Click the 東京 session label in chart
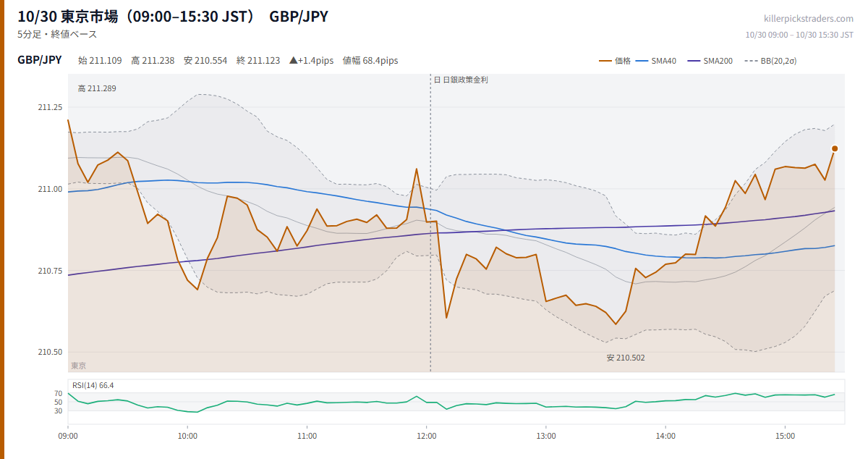The image size is (868, 459). tap(78, 366)
